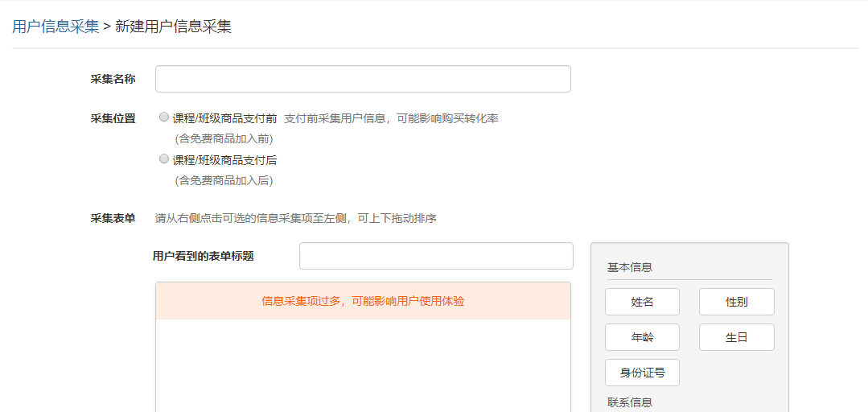Click the 支付前采集用户信息 hint text
868x412 pixels.
point(391,118)
